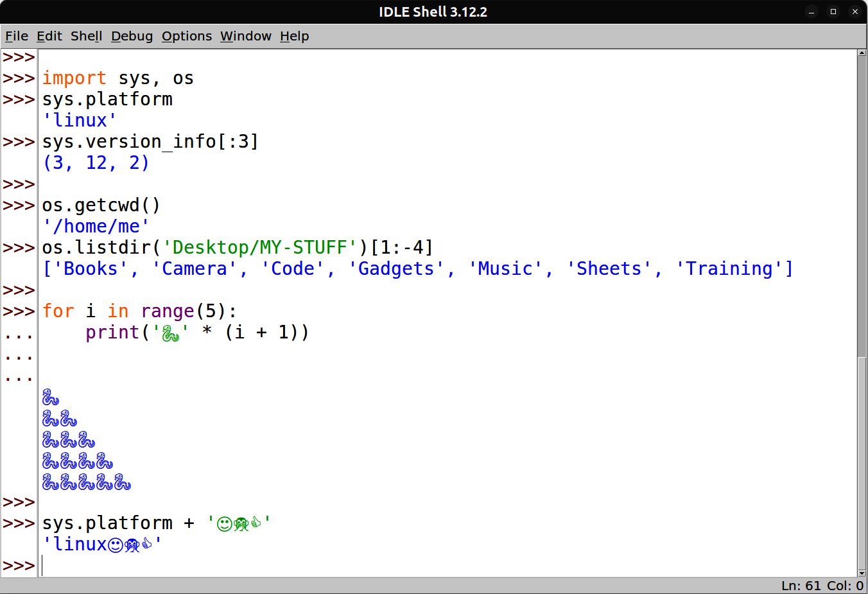Screen dimensions: 868x594
Task: Click the smiley emoji in the sys.platform expression
Action: (x=224, y=524)
